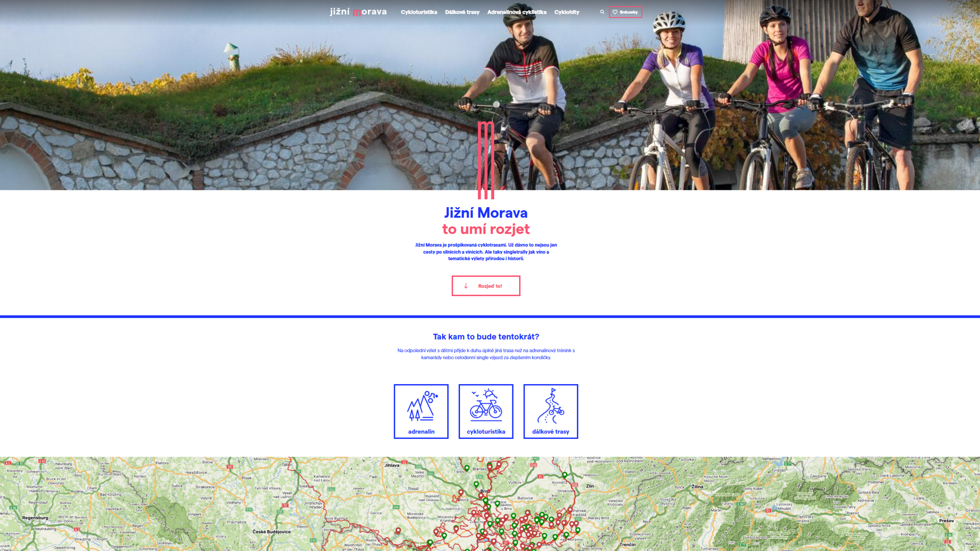
Task: Open the Cykloturistika menu item
Action: click(x=419, y=12)
